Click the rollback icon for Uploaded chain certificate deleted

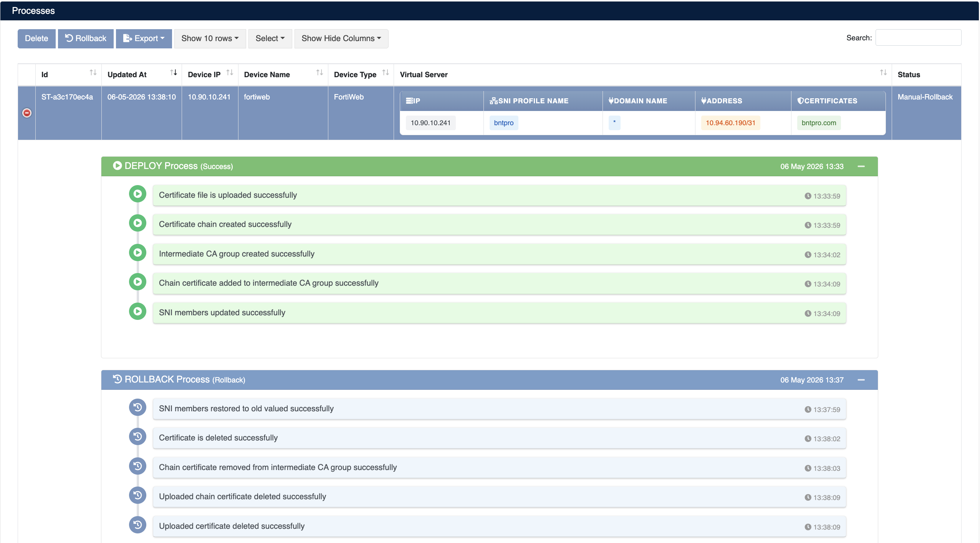(x=137, y=495)
